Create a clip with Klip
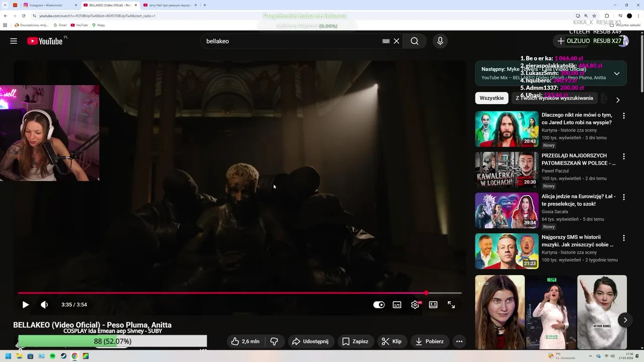The image size is (644, 362). pos(391,341)
